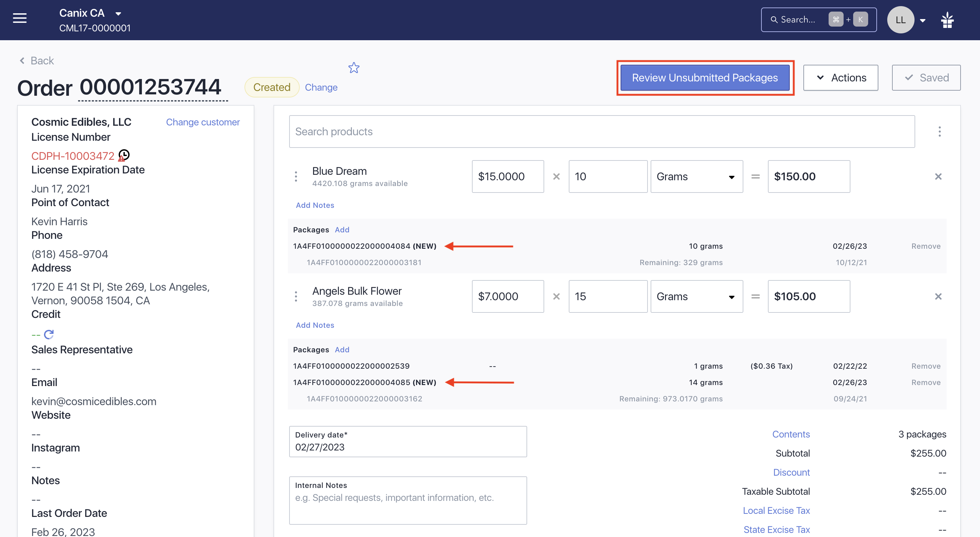Click the Cosmic Edibles, LLC customer name
The image size is (980, 537).
point(81,122)
